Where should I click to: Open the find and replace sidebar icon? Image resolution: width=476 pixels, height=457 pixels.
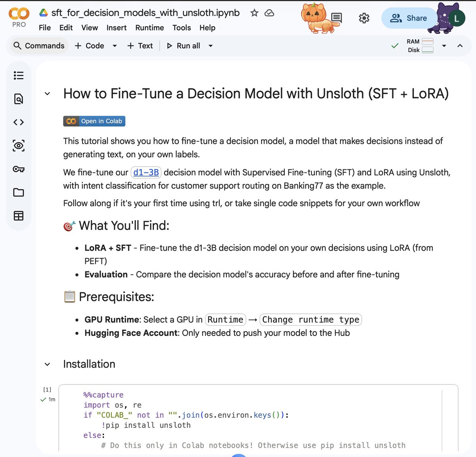pos(19,99)
